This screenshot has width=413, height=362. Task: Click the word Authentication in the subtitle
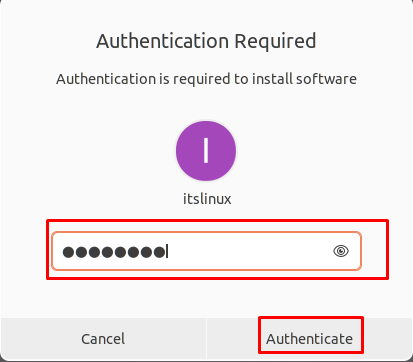coord(106,79)
